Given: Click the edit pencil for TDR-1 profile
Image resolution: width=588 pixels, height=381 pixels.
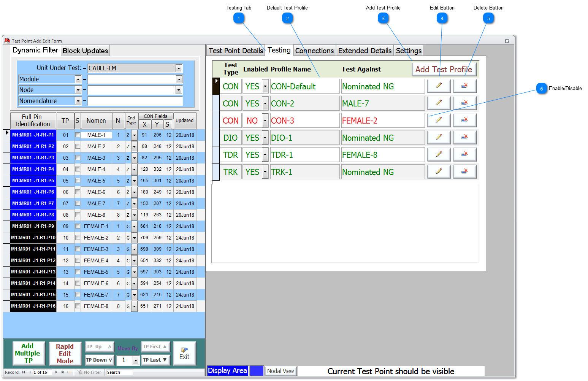Looking at the screenshot, I should pyautogui.click(x=439, y=154).
